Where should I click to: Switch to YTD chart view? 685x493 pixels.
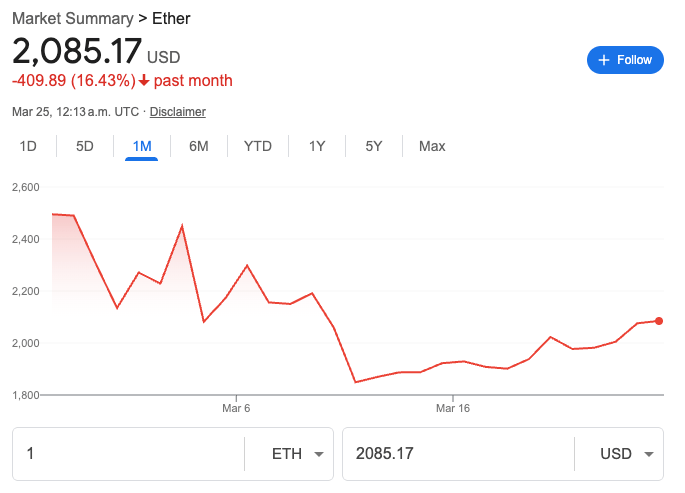point(258,146)
